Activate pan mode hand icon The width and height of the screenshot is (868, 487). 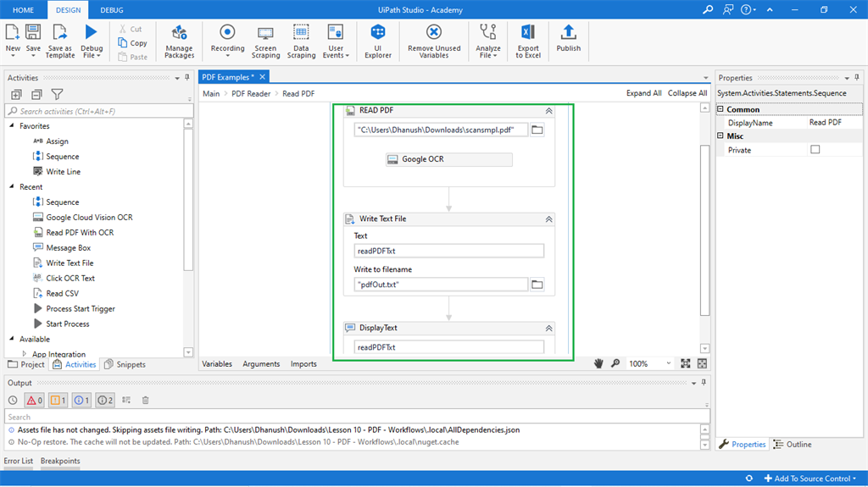click(x=598, y=363)
